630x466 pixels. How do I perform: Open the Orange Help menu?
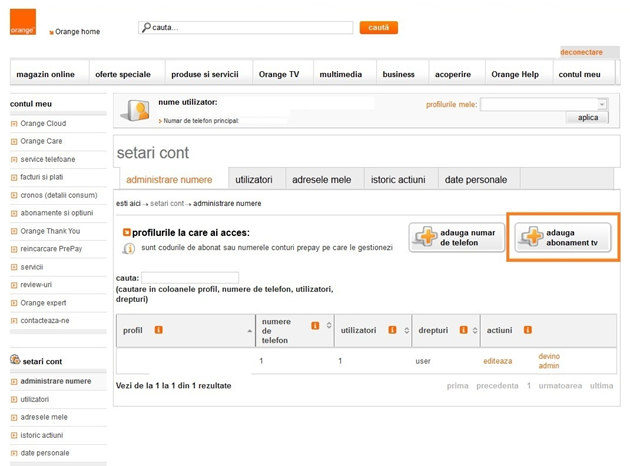tap(515, 74)
